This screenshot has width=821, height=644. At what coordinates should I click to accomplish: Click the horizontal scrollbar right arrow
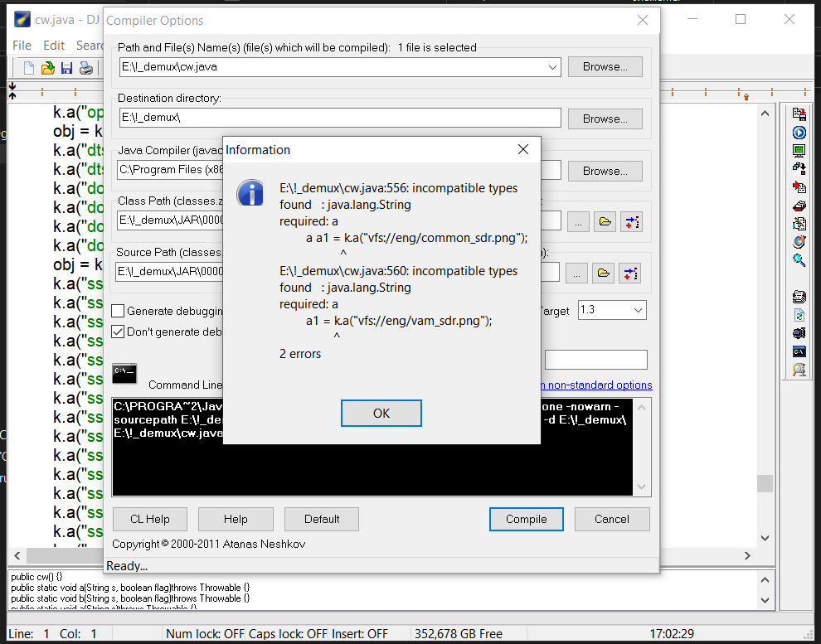[747, 555]
